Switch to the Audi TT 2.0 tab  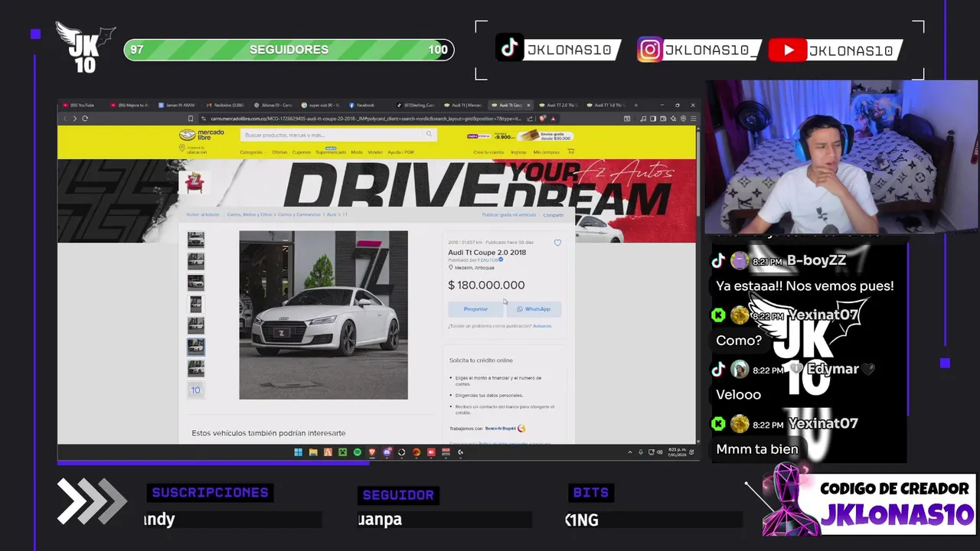559,105
